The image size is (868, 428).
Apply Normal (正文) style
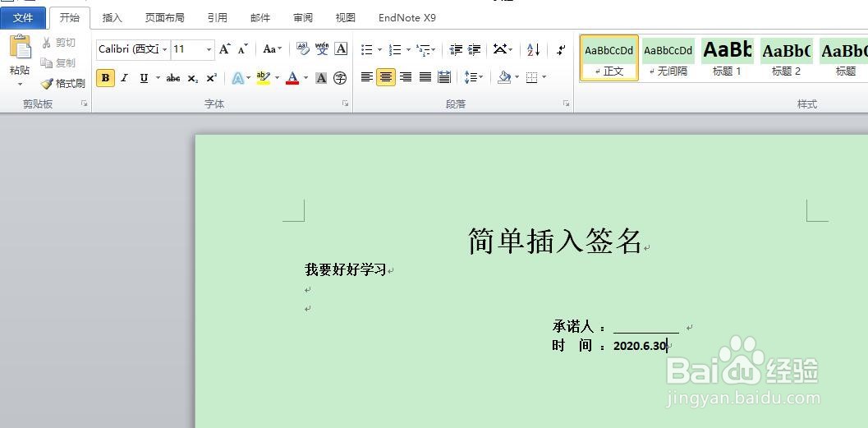click(609, 58)
